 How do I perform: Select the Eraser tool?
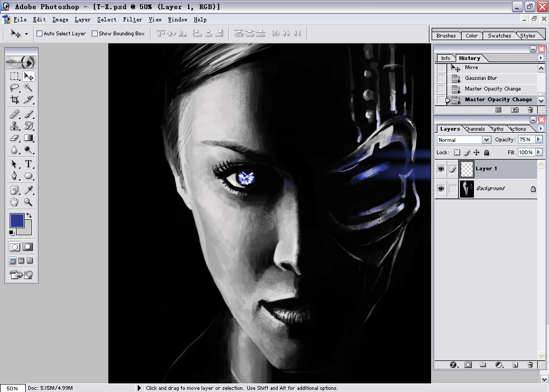pos(14,138)
